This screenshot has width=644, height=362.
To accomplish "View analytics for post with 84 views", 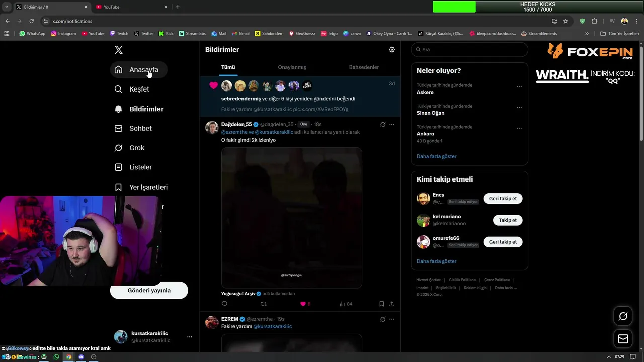I will pos(346,304).
